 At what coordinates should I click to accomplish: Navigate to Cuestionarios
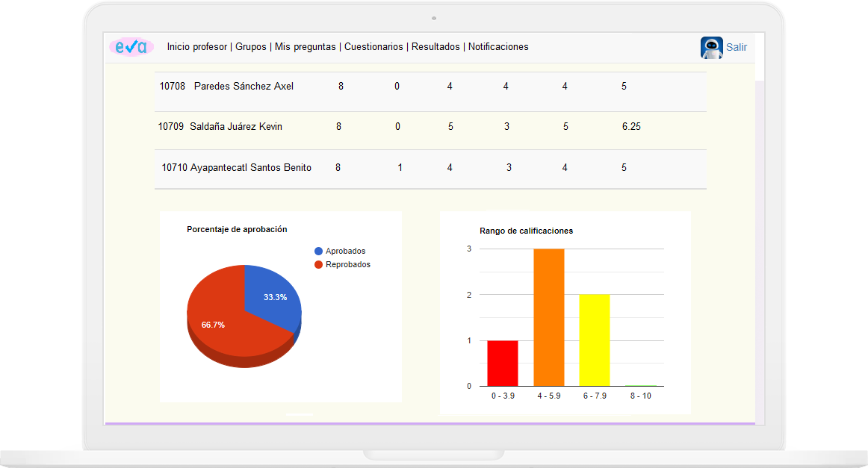coord(373,47)
